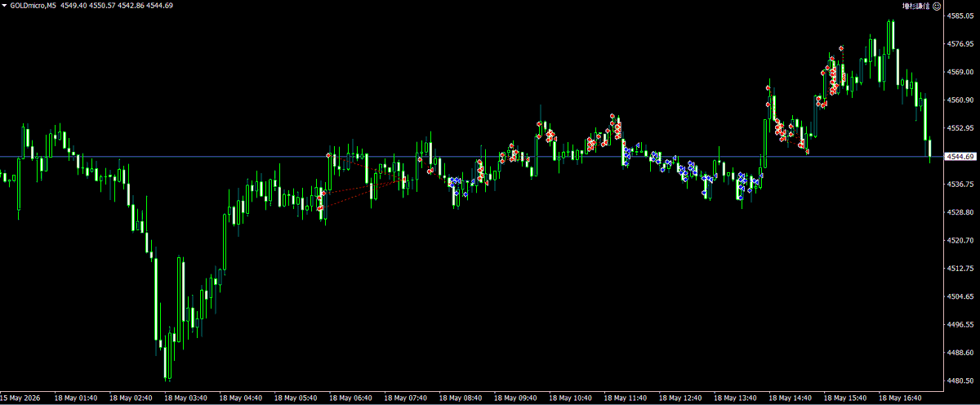Image resolution: width=980 pixels, height=405 pixels.
Task: Click the GOLDmicro,M5 chart symbol title
Action: pyautogui.click(x=33, y=6)
